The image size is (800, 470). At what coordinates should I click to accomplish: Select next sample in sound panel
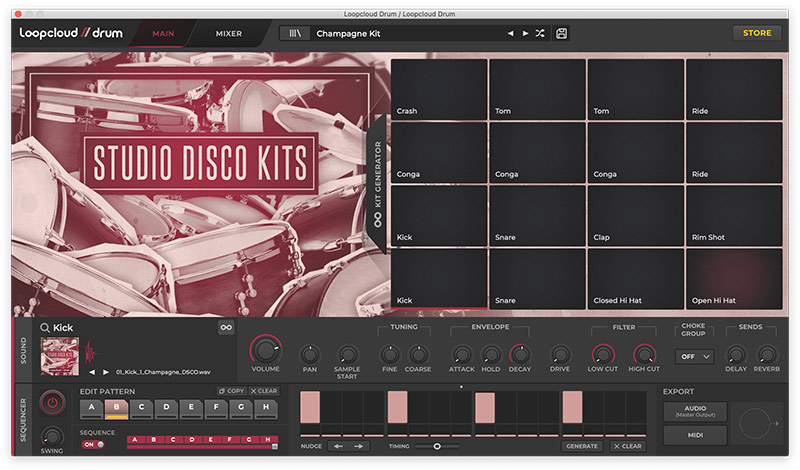106,372
